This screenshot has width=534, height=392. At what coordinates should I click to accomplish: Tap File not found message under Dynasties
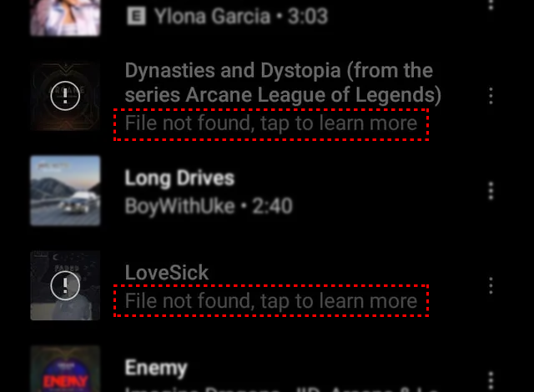tap(271, 123)
